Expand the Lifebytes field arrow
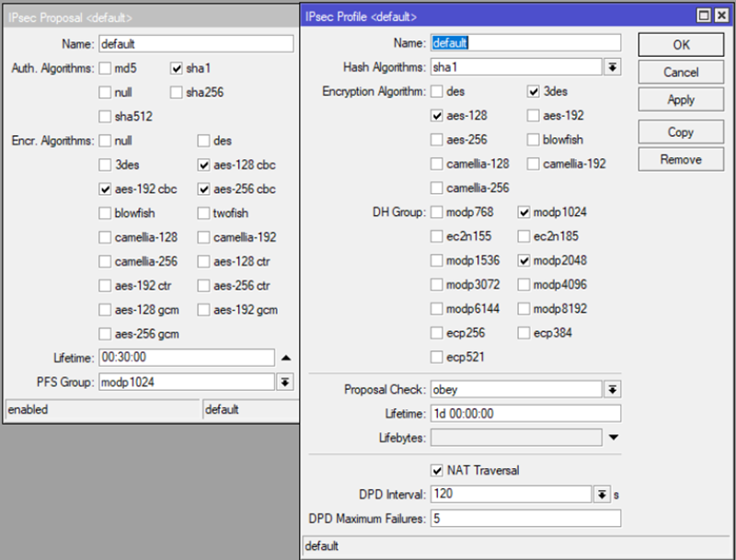This screenshot has height=560, width=736. [614, 437]
